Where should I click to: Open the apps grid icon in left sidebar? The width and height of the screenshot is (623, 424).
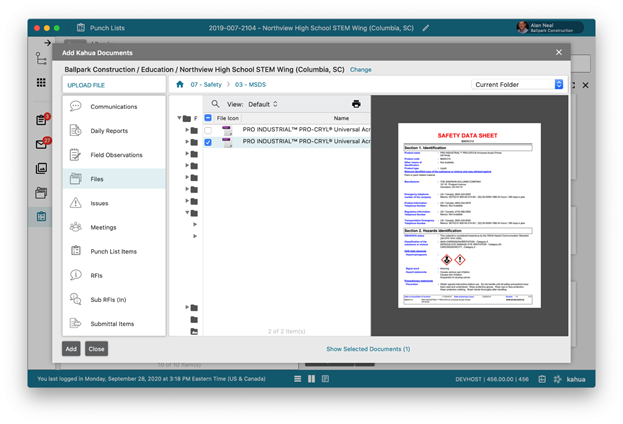[41, 83]
